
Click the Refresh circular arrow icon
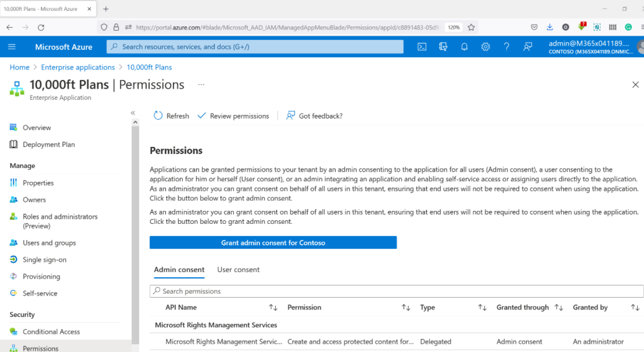158,116
